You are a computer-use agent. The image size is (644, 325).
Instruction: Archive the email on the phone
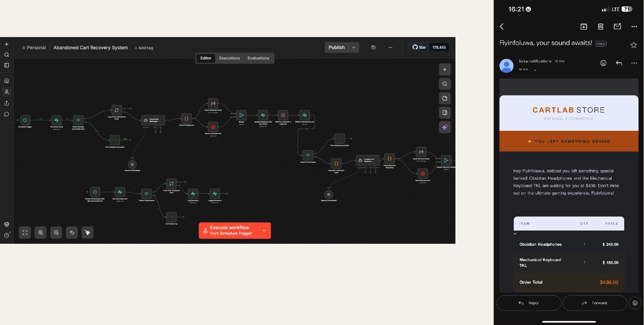(x=584, y=27)
